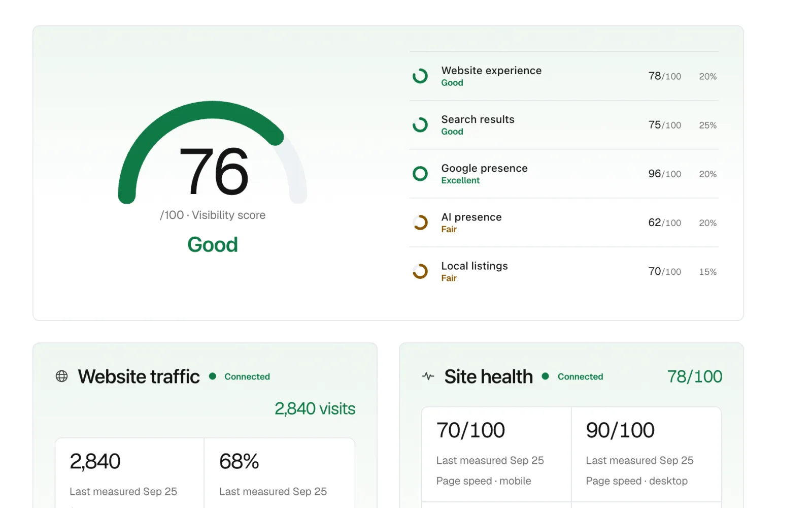This screenshot has height=508, width=812.
Task: Click the green status dot next to Website traffic
Action: [x=213, y=376]
